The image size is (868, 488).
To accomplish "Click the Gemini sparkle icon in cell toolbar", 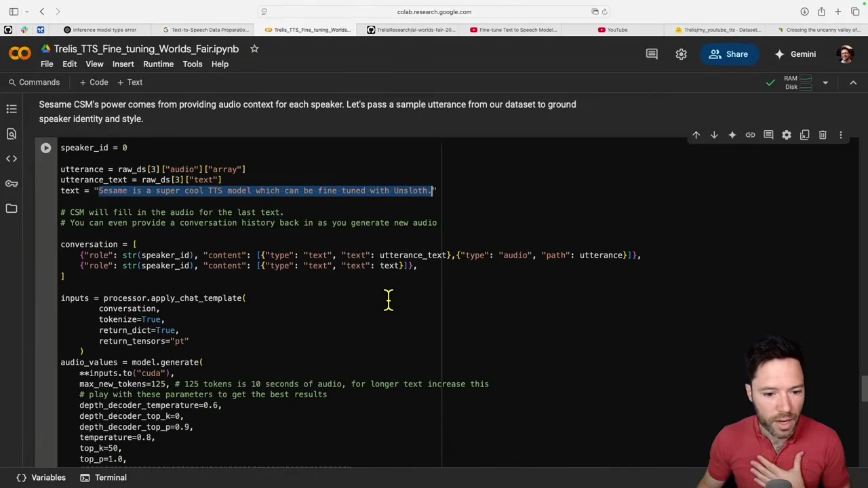I will click(x=732, y=135).
